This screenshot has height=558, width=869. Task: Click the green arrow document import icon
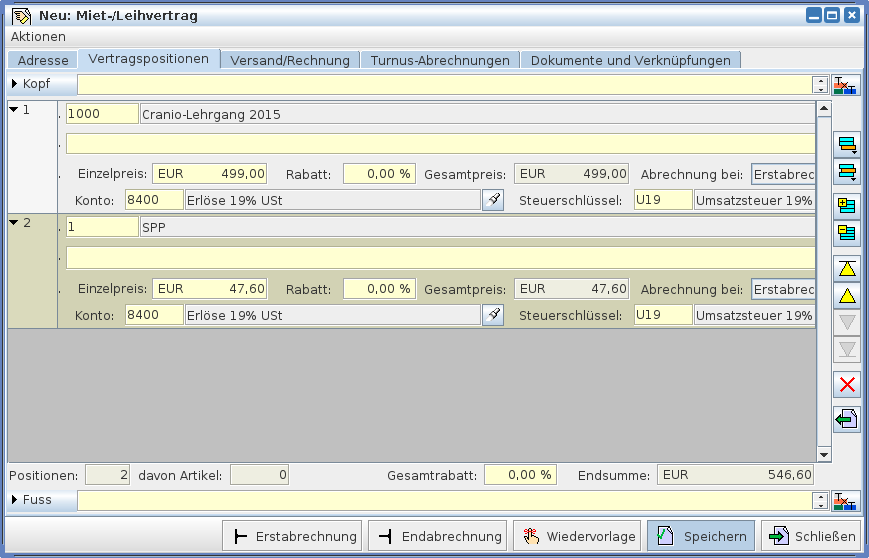point(847,419)
